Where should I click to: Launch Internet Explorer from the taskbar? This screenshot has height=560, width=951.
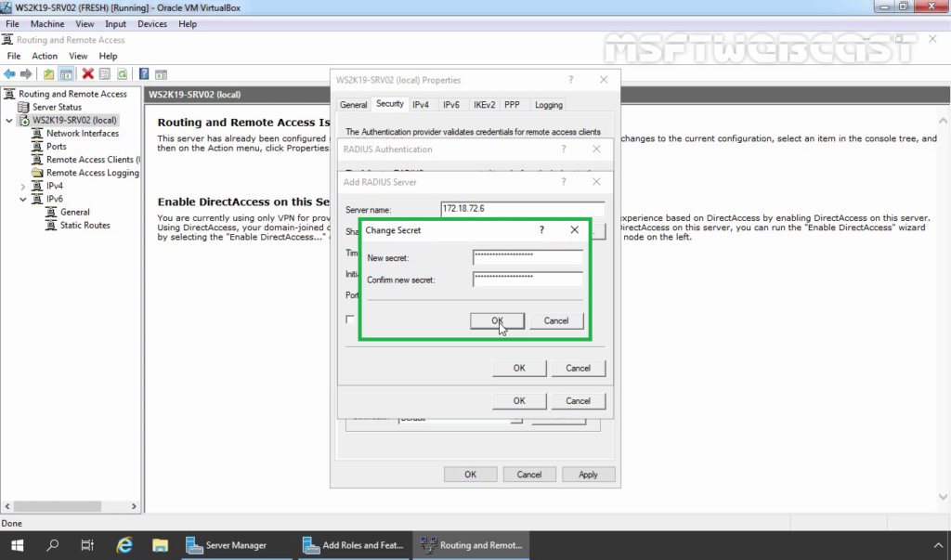pos(124,545)
